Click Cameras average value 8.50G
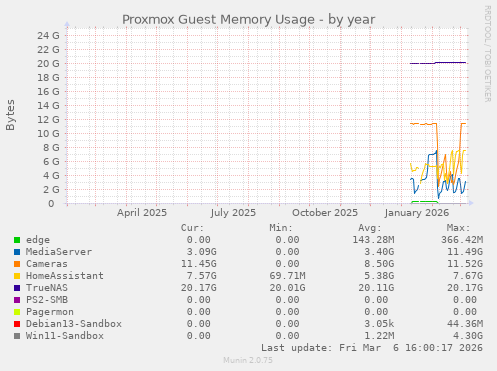The width and height of the screenshot is (497, 371). [379, 264]
